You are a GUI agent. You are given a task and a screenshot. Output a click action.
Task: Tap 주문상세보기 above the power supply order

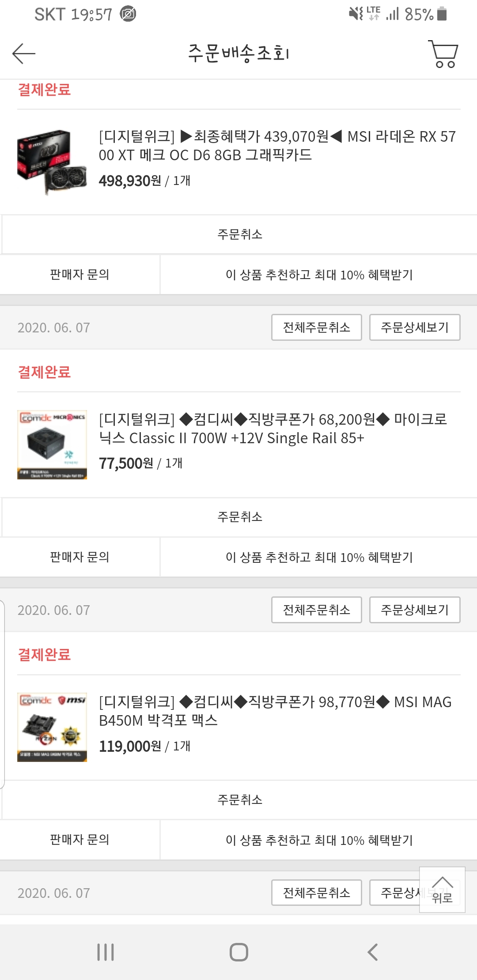415,328
